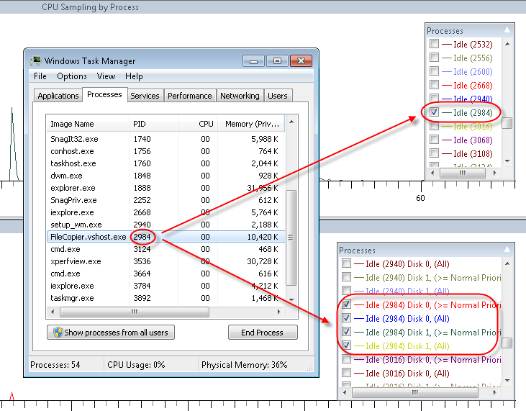Switch to the Users tab
Viewport: 526px width, 411px height.
[x=277, y=96]
